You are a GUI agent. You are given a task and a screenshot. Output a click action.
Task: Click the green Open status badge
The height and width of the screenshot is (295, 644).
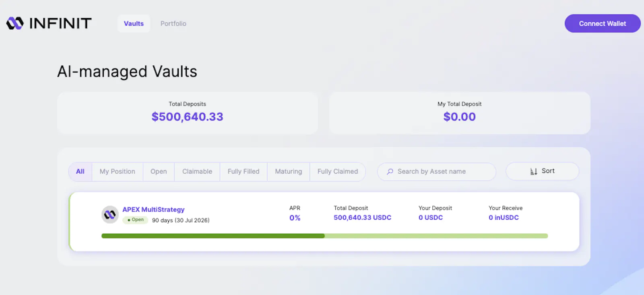coord(136,220)
